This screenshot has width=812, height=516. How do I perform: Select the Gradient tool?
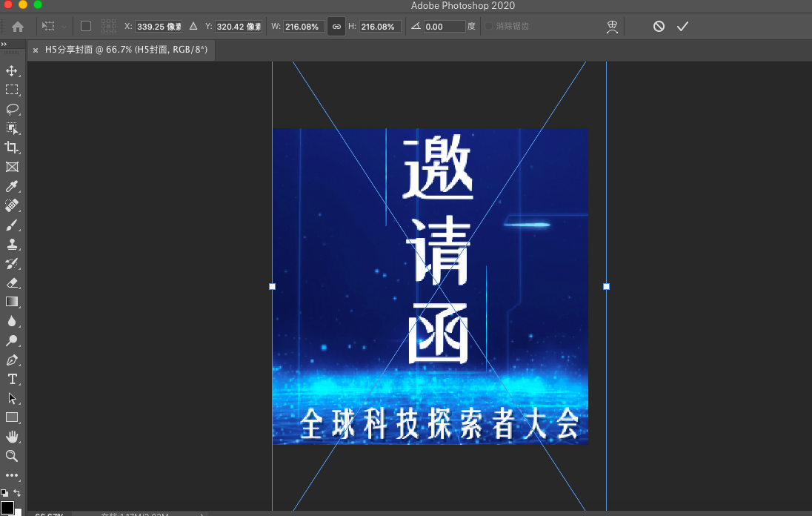pos(11,302)
